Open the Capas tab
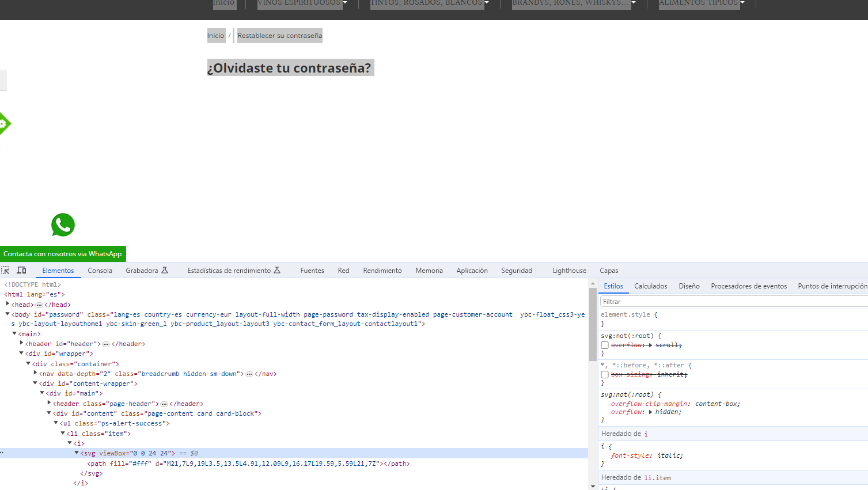 pos(609,270)
